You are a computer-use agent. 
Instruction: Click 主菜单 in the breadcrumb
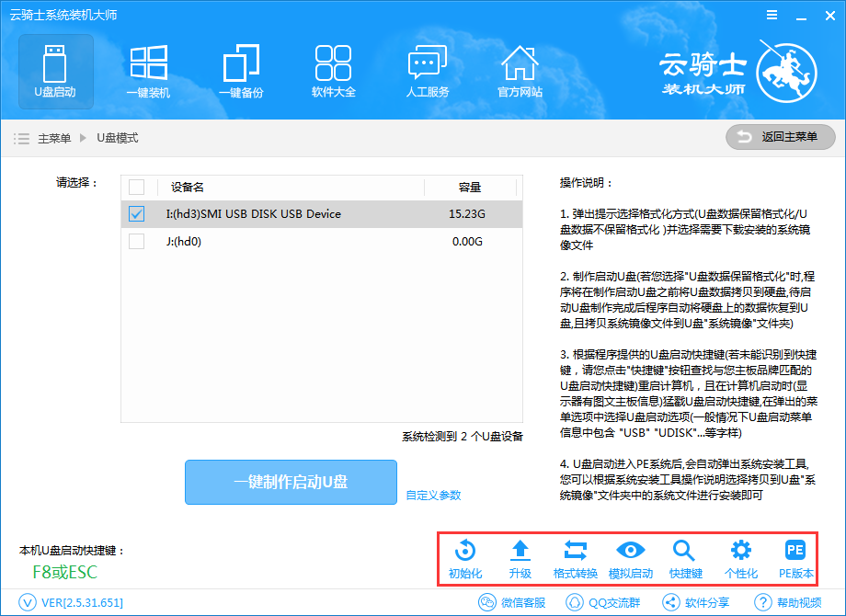[54, 139]
